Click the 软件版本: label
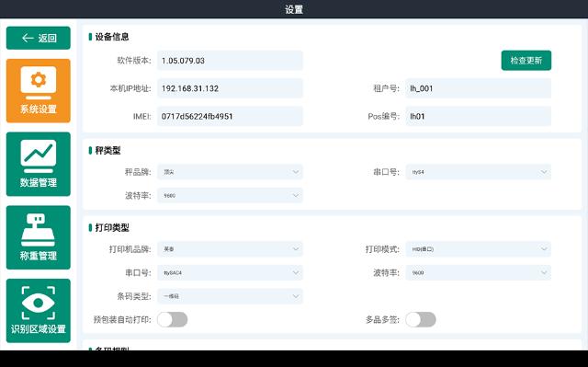This screenshot has height=367, width=588. point(134,61)
